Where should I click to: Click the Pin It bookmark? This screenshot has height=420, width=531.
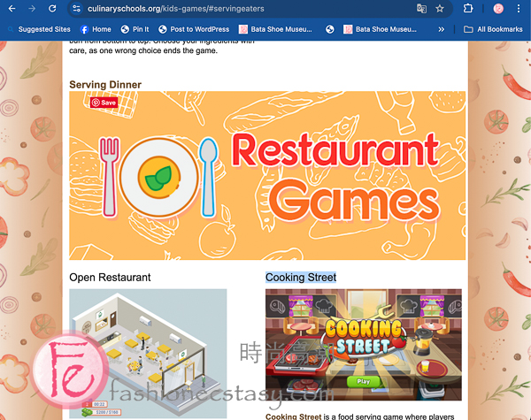135,29
